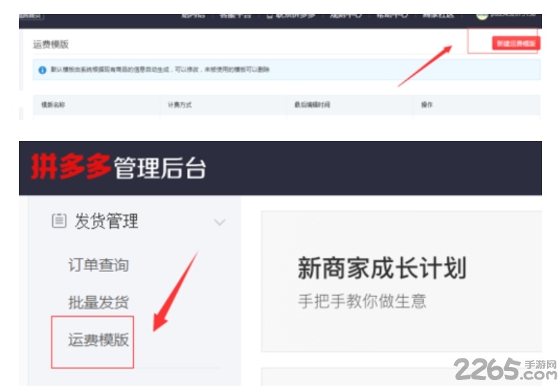Screen dimensions: 558x392
Task: Click the 手把手教你做生意 subtitle
Action: [x=362, y=301]
